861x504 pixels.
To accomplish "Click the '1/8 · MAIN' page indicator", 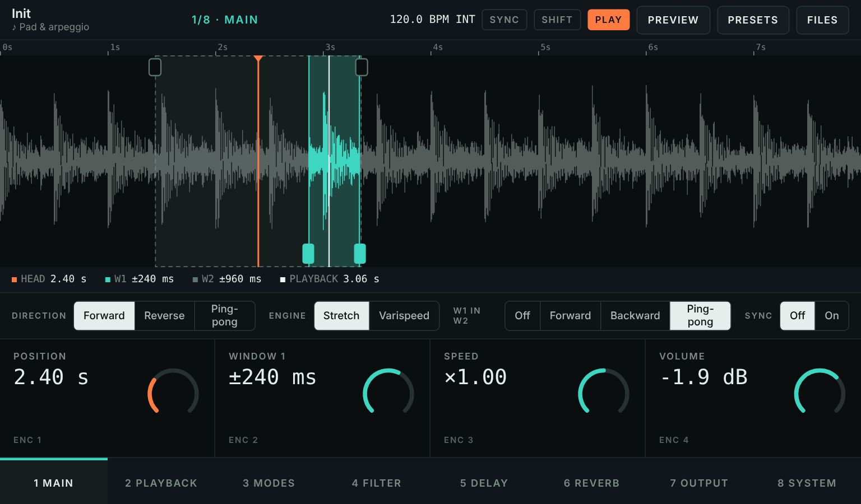I will point(225,20).
